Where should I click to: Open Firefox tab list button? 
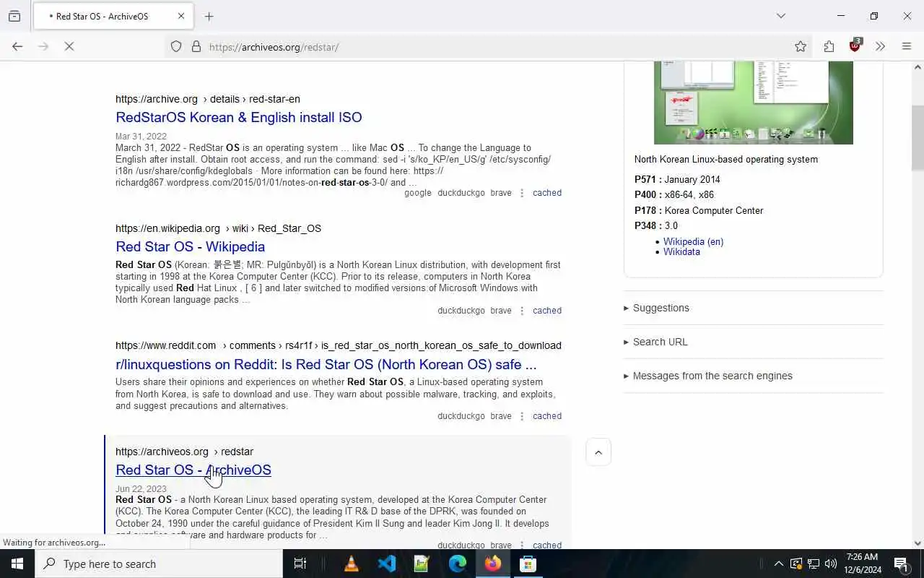coord(14,16)
